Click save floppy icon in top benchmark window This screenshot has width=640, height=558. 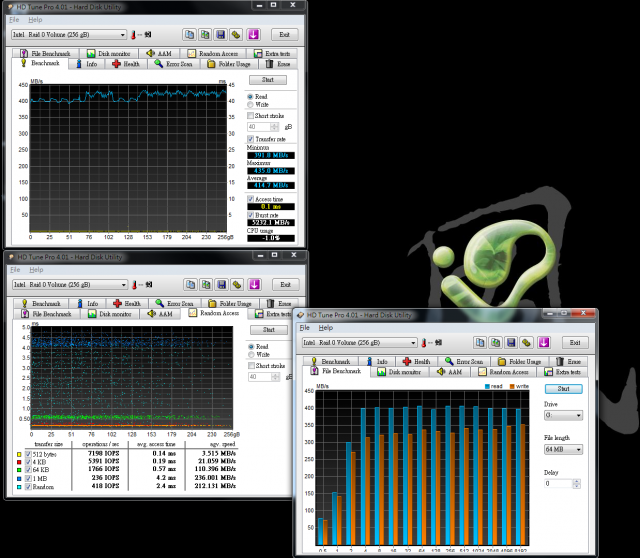(x=220, y=35)
